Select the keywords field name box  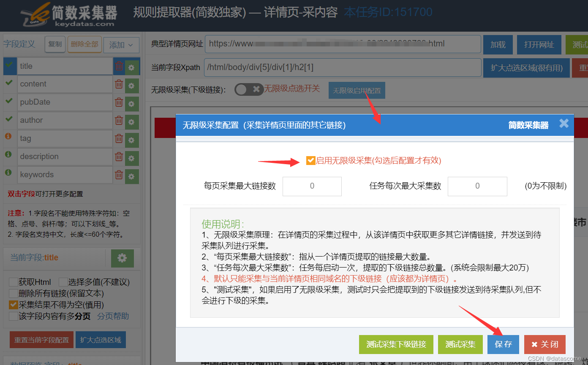coord(65,175)
